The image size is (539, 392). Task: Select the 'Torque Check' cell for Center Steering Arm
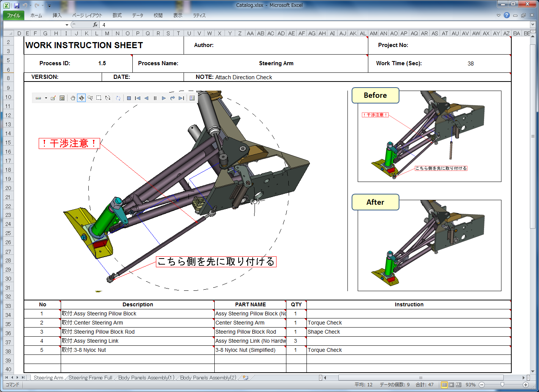(x=409, y=323)
